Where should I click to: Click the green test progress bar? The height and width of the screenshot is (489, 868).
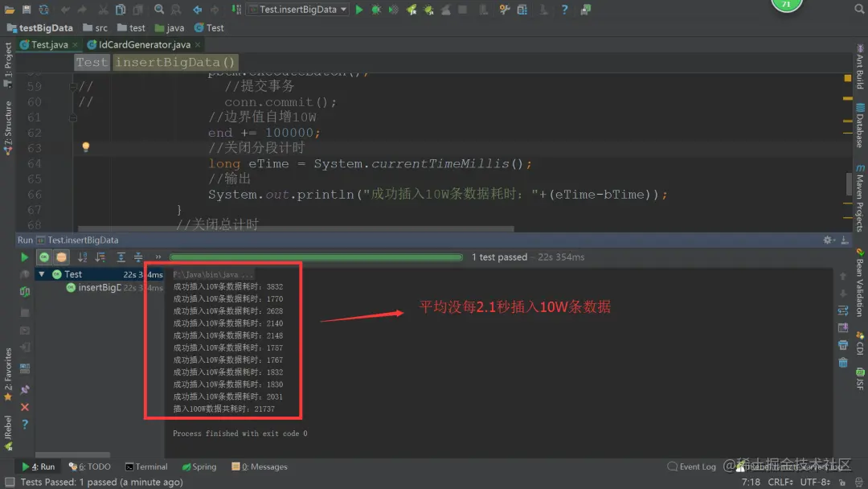point(316,257)
